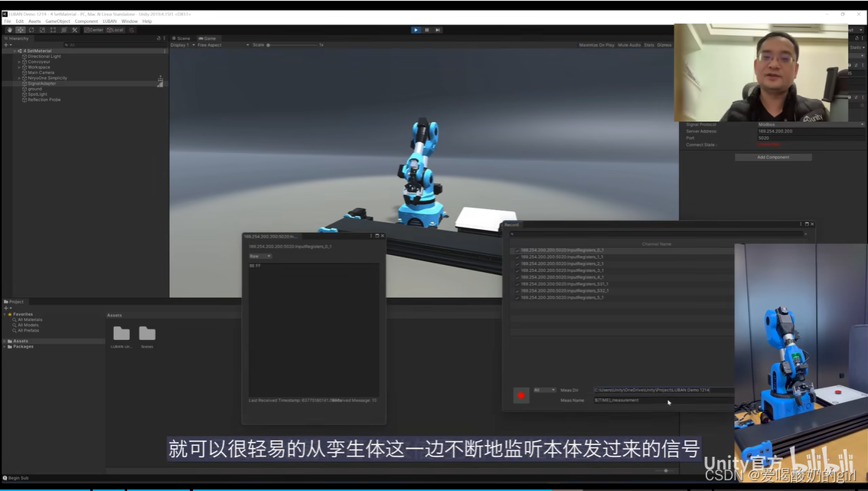
Task: Click the Meas Name input field
Action: pyautogui.click(x=663, y=400)
